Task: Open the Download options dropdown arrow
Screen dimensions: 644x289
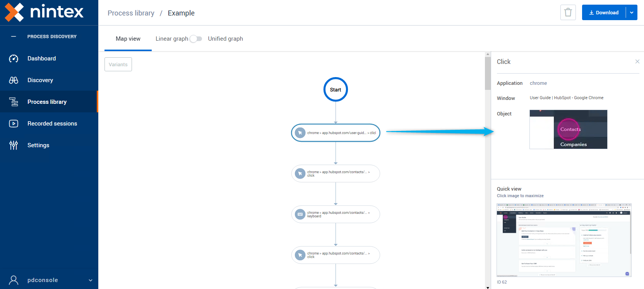Action: click(x=632, y=12)
